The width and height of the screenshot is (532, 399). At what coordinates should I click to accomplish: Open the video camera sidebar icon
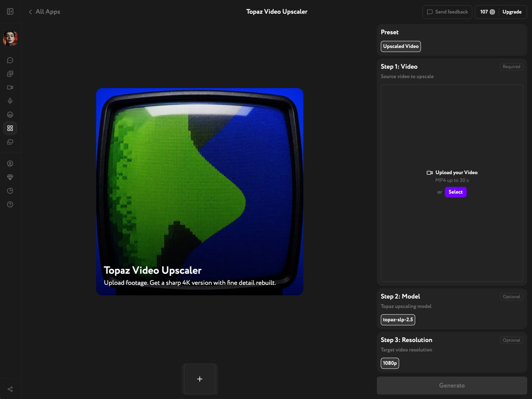tap(10, 88)
